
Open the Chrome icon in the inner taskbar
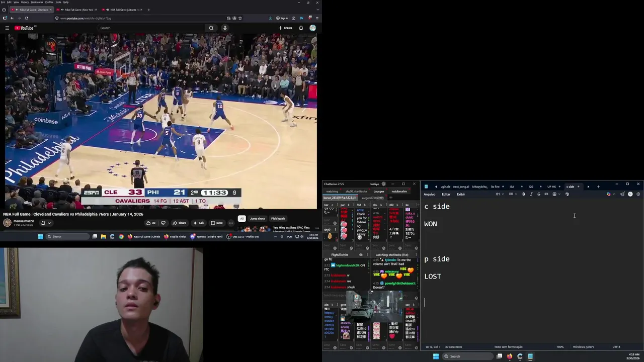tap(121, 236)
